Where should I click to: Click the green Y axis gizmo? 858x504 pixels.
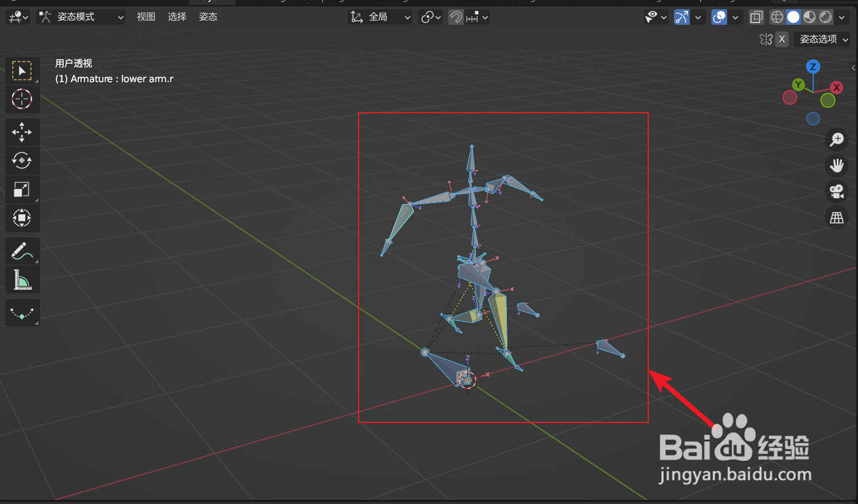[x=798, y=84]
